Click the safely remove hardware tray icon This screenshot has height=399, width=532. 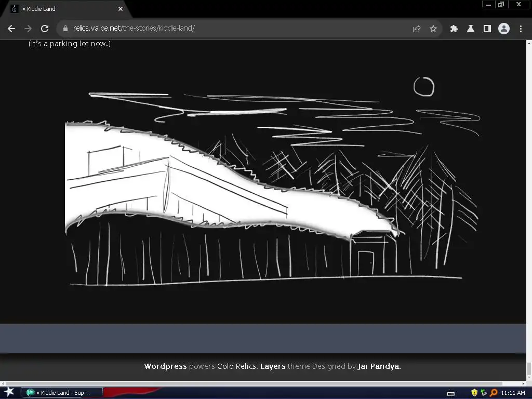[x=484, y=393]
